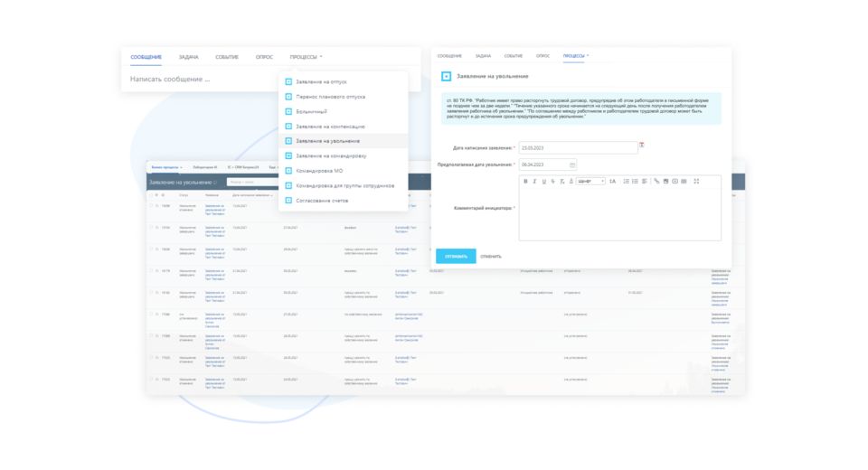Expand the Бизнес-процессы tab dropdown
868x470 pixels.
tap(166, 167)
